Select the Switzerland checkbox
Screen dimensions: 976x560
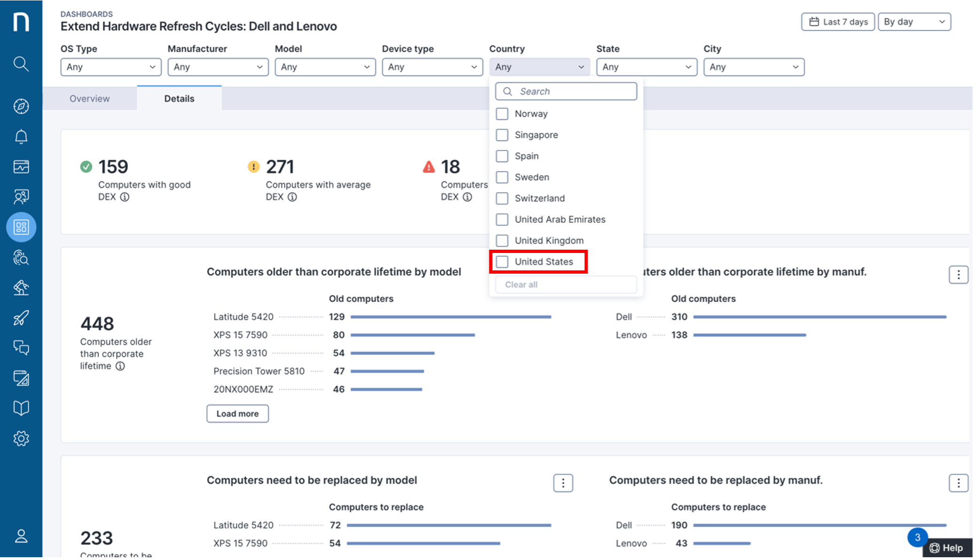tap(502, 198)
